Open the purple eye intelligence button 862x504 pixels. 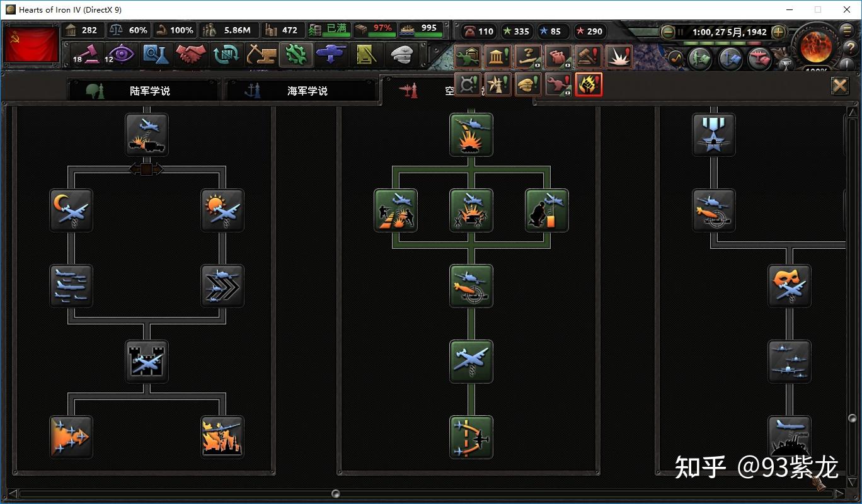pos(120,55)
